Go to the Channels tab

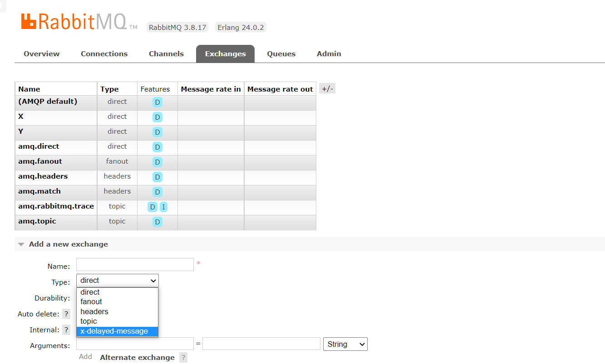coord(166,54)
